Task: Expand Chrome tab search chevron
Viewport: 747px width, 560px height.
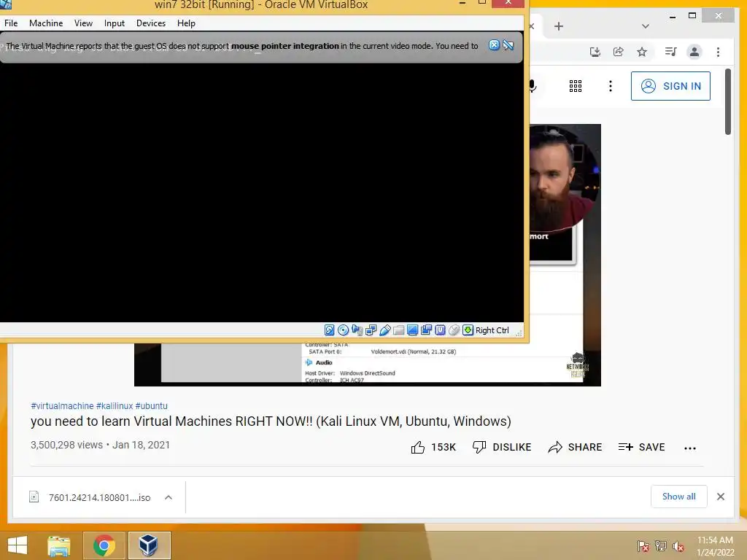Action: 646,26
